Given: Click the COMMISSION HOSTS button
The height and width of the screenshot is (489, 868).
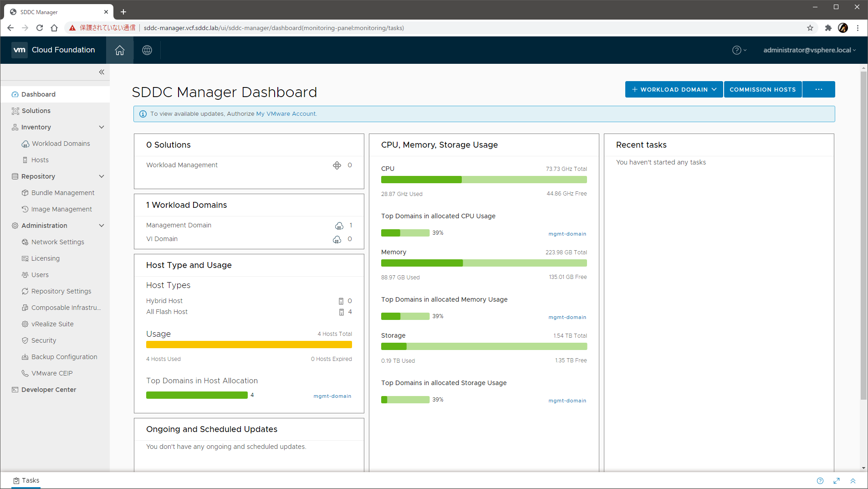Looking at the screenshot, I should coord(762,89).
